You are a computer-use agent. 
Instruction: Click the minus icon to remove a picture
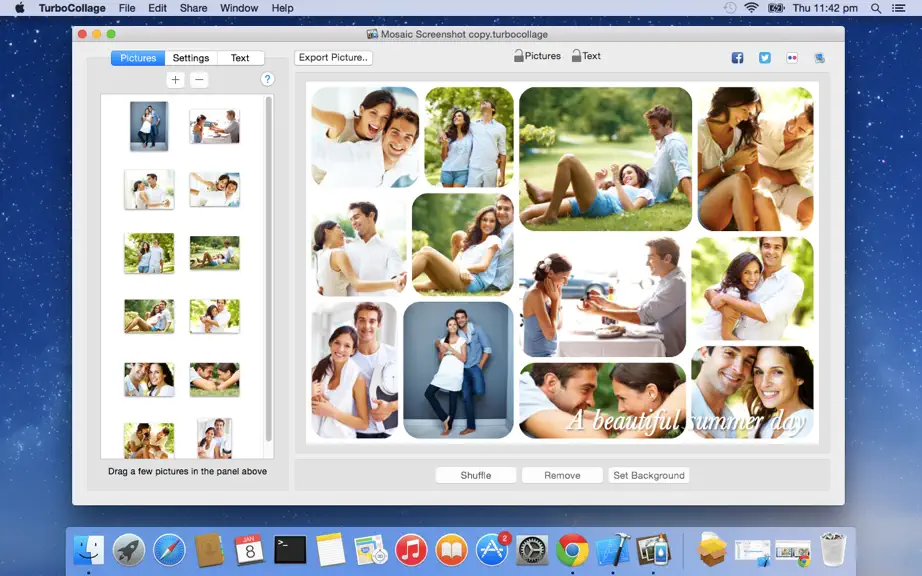point(199,80)
